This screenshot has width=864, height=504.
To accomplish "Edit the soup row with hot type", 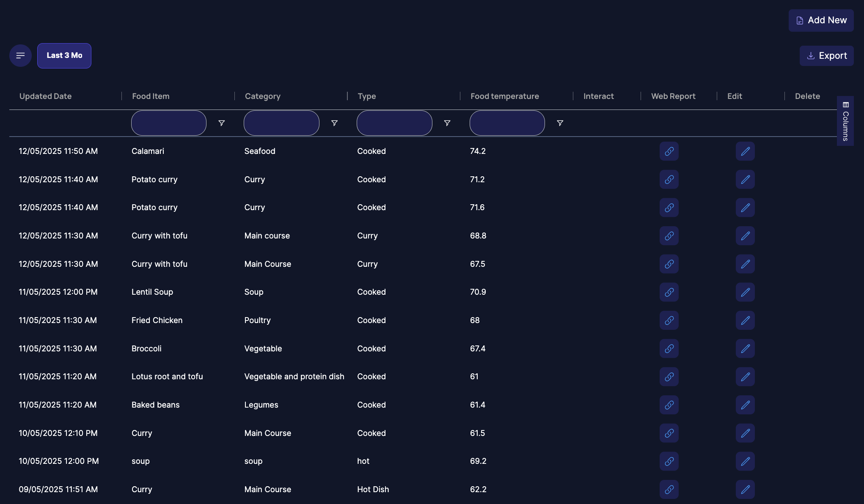I will pos(745,461).
